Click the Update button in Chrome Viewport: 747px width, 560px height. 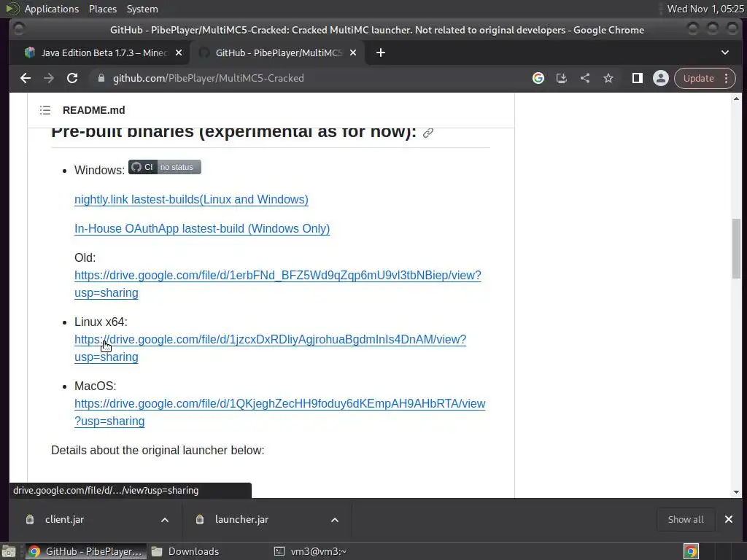698,78
